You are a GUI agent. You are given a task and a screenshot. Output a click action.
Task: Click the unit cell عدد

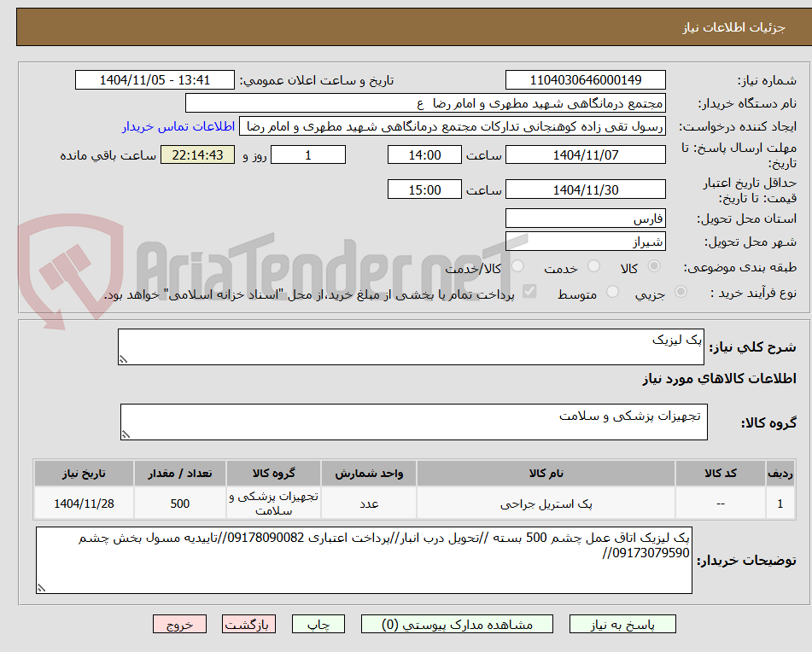click(369, 504)
